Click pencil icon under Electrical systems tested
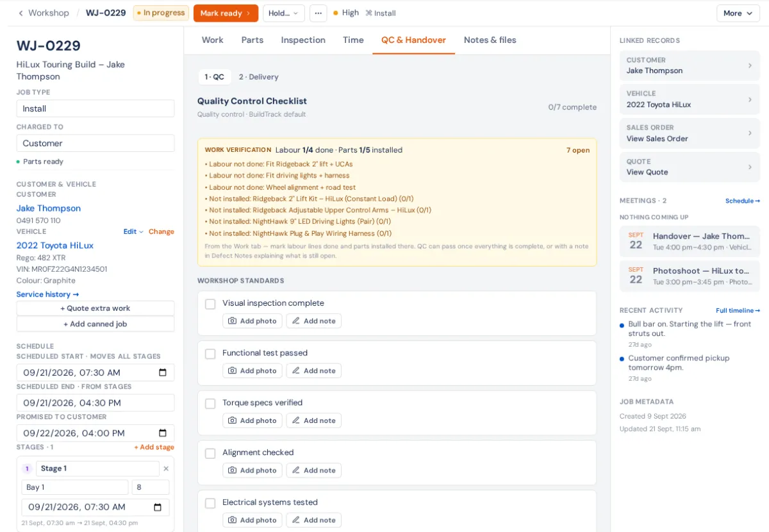This screenshot has height=532, width=769. [x=296, y=520]
